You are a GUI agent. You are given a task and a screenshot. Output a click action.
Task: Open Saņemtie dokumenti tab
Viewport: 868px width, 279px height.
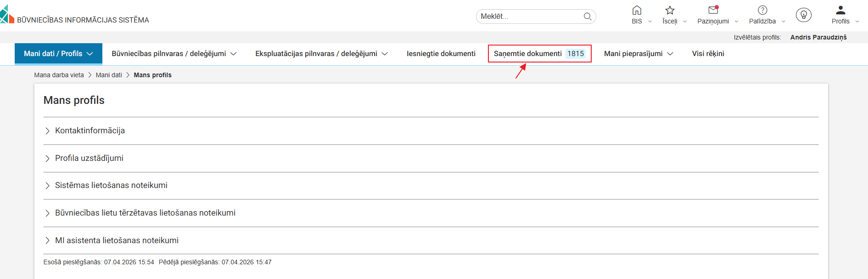(x=539, y=54)
